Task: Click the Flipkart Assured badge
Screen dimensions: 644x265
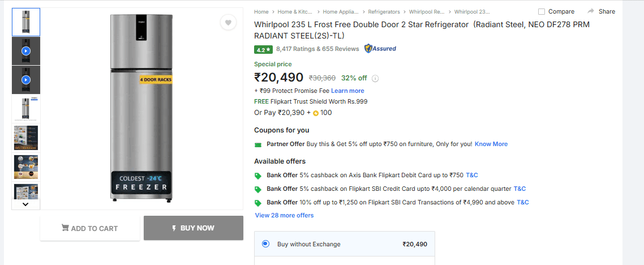Action: pyautogui.click(x=380, y=49)
